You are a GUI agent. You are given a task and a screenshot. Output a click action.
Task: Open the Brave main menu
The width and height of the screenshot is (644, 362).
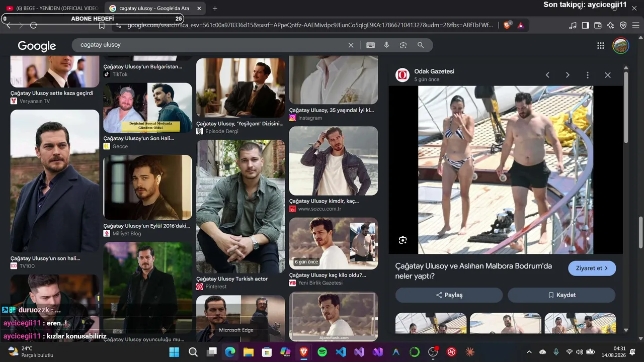[635, 25]
